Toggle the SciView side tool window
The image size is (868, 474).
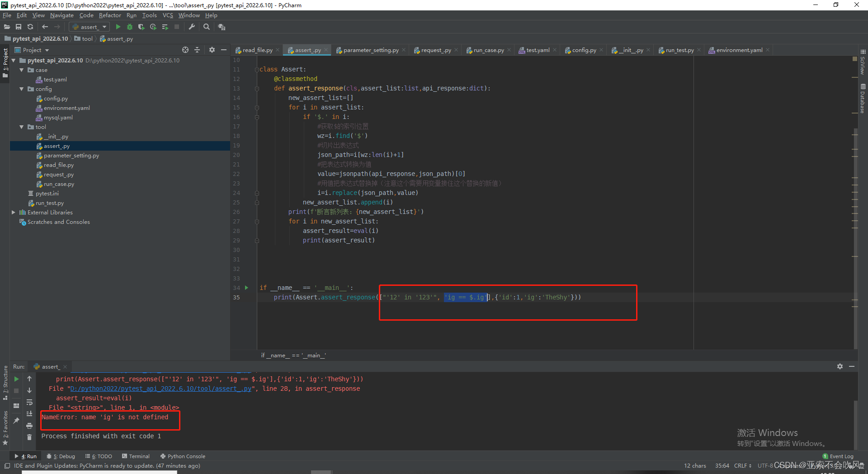(x=863, y=62)
